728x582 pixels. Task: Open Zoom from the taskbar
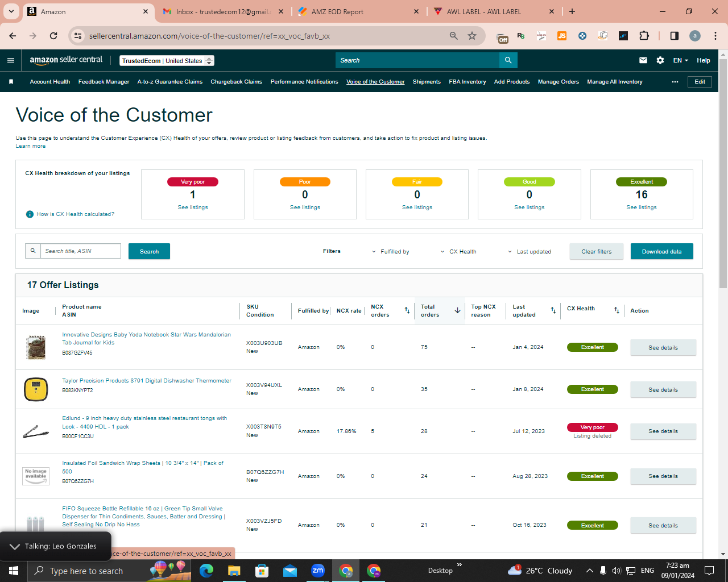(318, 571)
